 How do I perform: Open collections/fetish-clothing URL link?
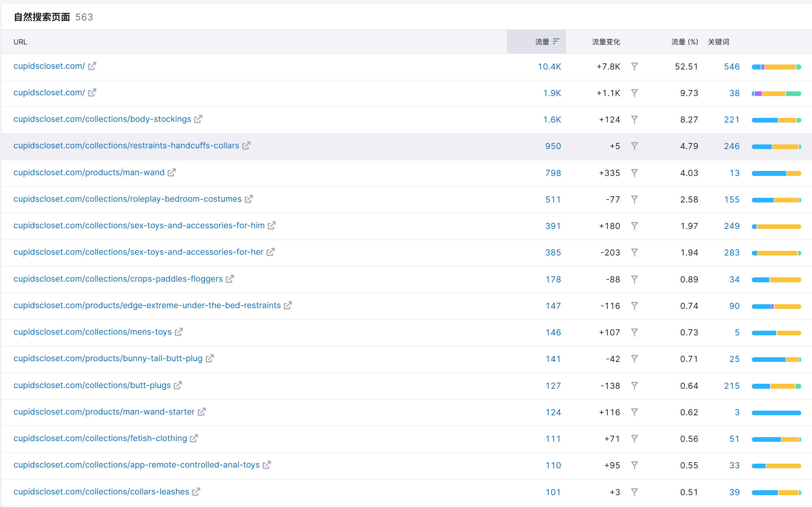[100, 438]
